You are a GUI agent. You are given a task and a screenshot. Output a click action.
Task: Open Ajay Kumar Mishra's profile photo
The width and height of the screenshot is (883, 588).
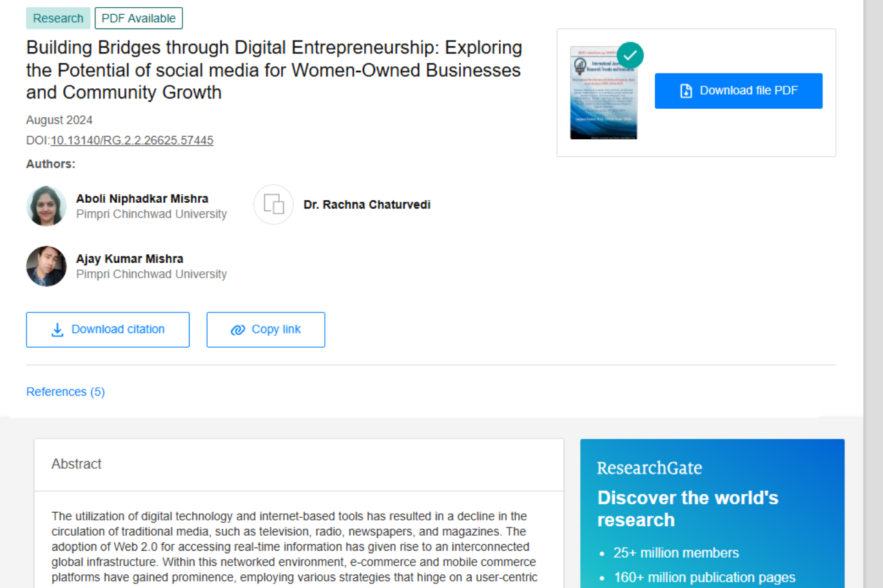[46, 266]
